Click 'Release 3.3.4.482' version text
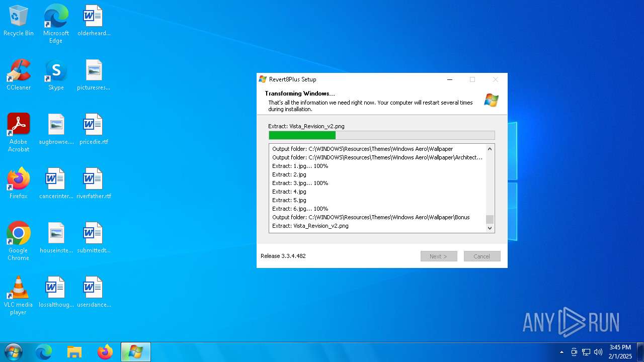644x362 pixels. (x=283, y=256)
